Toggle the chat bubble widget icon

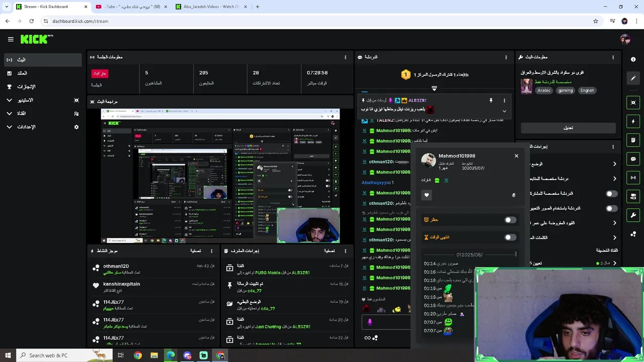(633, 159)
